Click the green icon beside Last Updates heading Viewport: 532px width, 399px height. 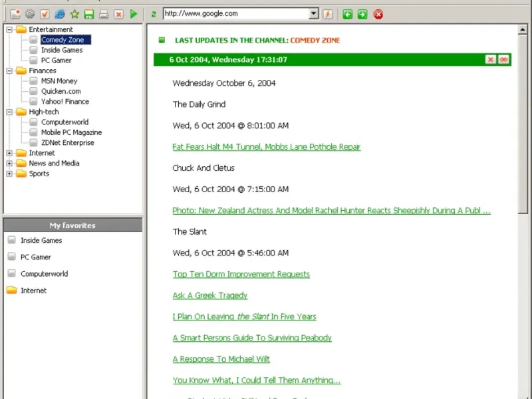[x=162, y=40]
